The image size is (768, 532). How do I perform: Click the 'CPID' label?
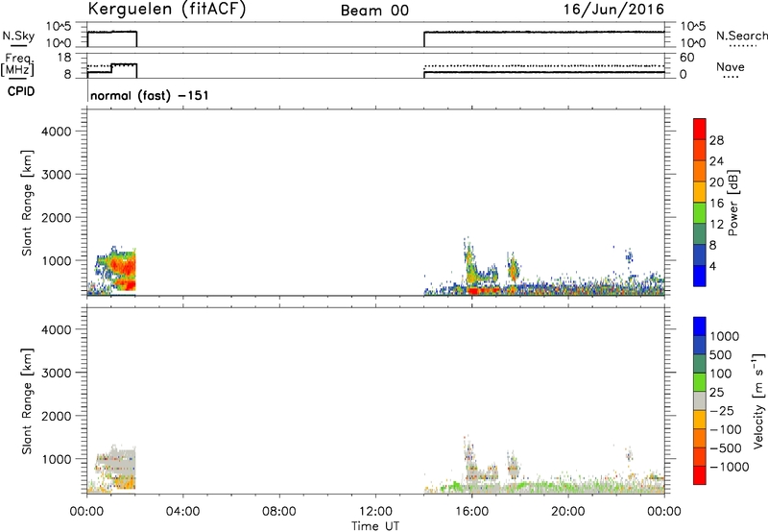point(21,91)
